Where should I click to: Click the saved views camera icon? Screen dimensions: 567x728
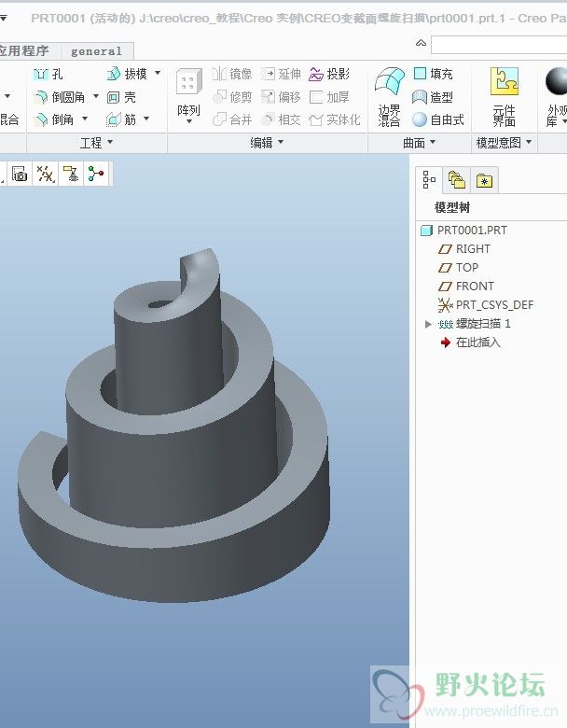20,175
